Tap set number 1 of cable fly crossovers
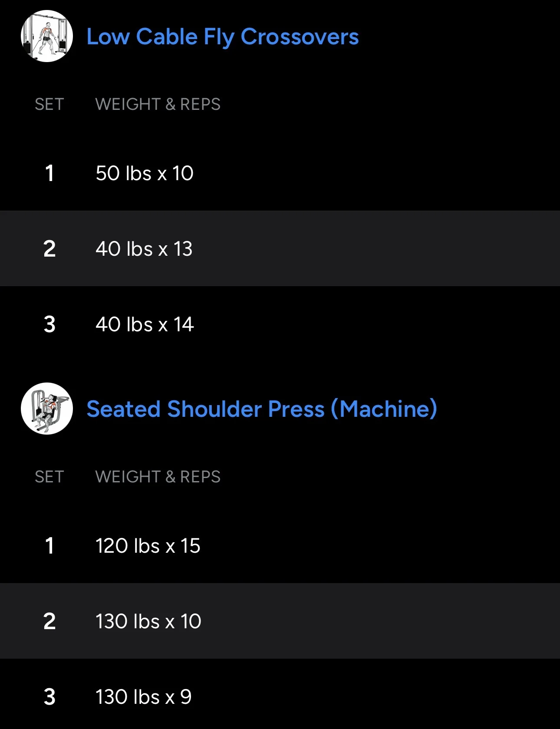 49,173
